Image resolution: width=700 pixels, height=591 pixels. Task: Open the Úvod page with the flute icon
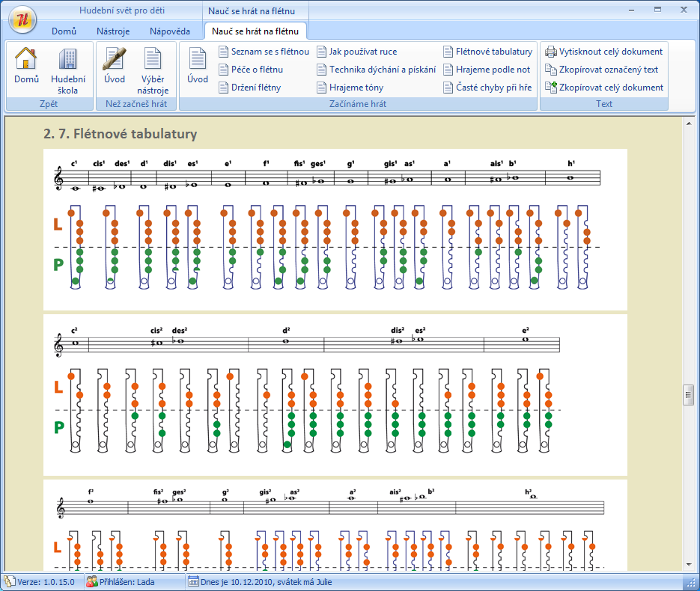pos(115,67)
